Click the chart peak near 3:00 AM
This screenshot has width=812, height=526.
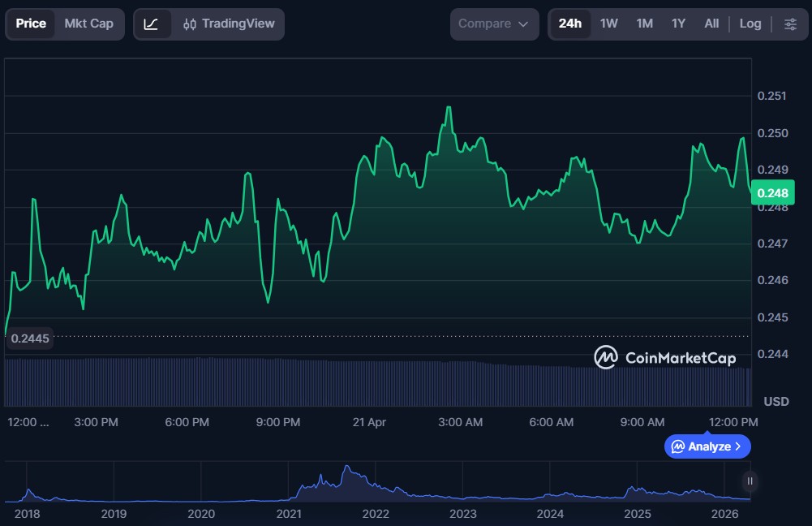tap(448, 107)
